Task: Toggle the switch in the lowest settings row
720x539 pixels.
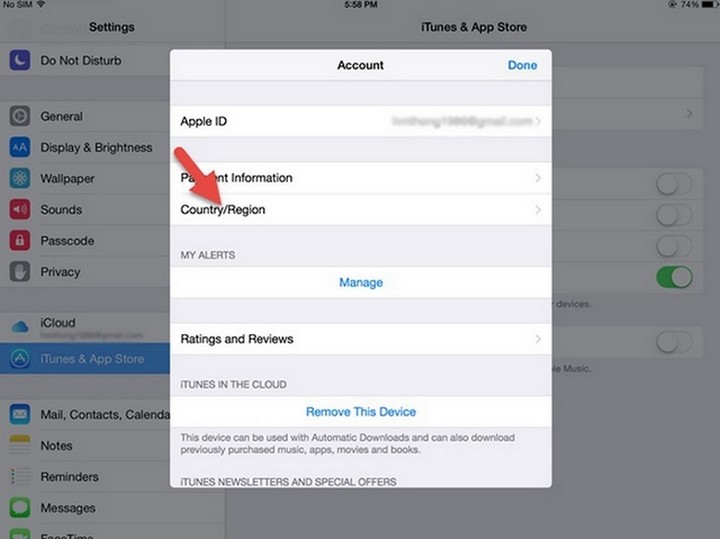Action: 674,342
